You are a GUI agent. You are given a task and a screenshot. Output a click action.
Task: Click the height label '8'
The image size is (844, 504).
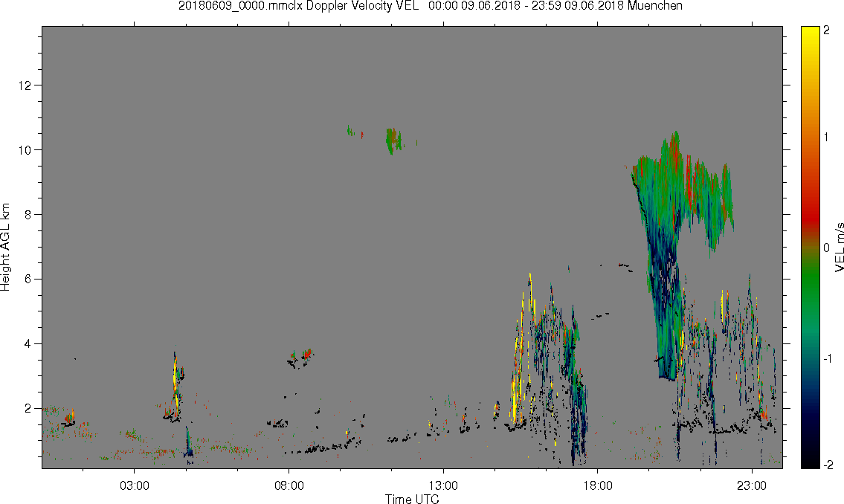(x=28, y=215)
